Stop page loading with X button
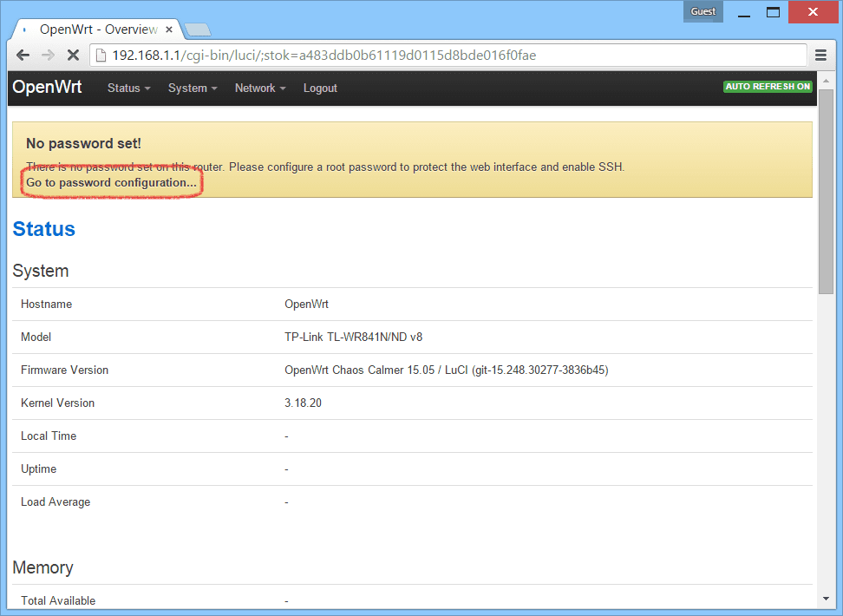843x616 pixels. coord(73,55)
